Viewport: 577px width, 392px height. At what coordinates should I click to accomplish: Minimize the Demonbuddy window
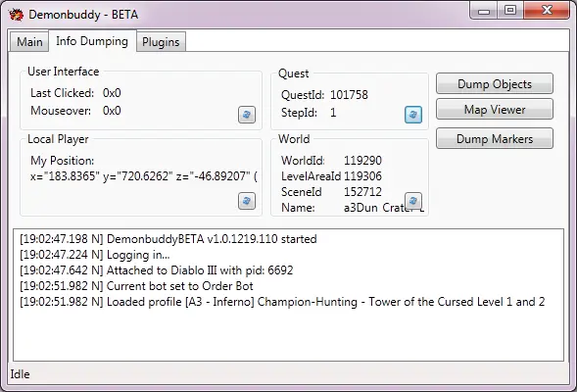click(x=484, y=11)
